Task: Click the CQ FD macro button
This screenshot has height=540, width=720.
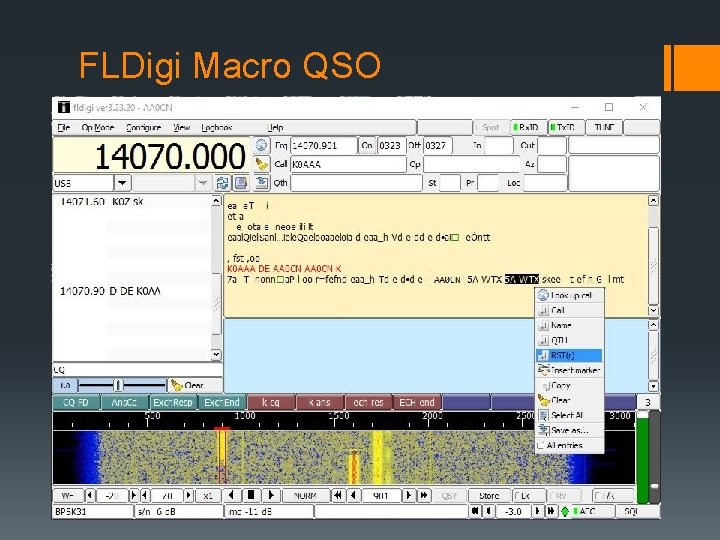Action: (76, 402)
